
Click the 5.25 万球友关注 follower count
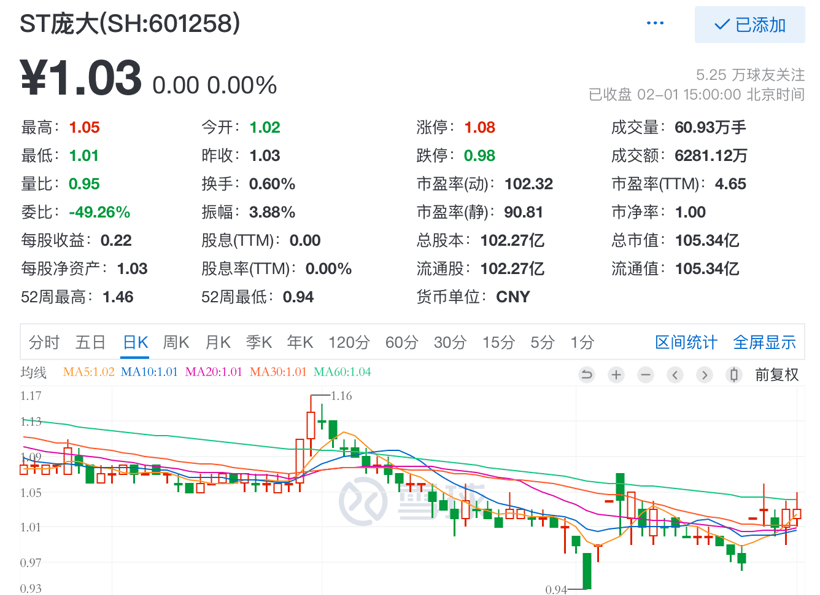point(750,75)
